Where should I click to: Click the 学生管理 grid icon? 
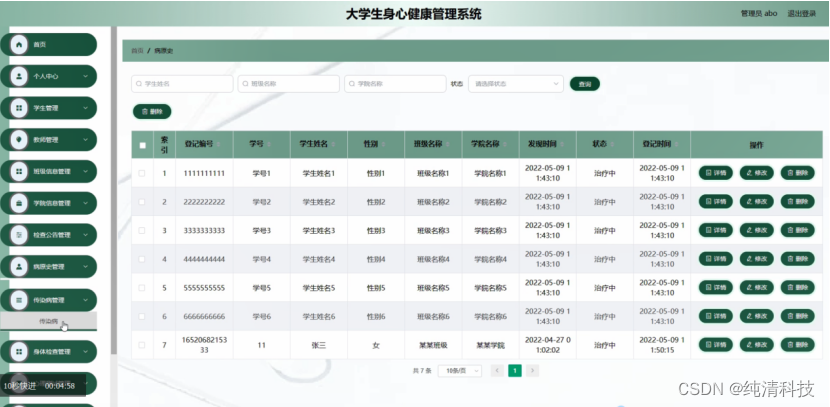pyautogui.click(x=19, y=108)
